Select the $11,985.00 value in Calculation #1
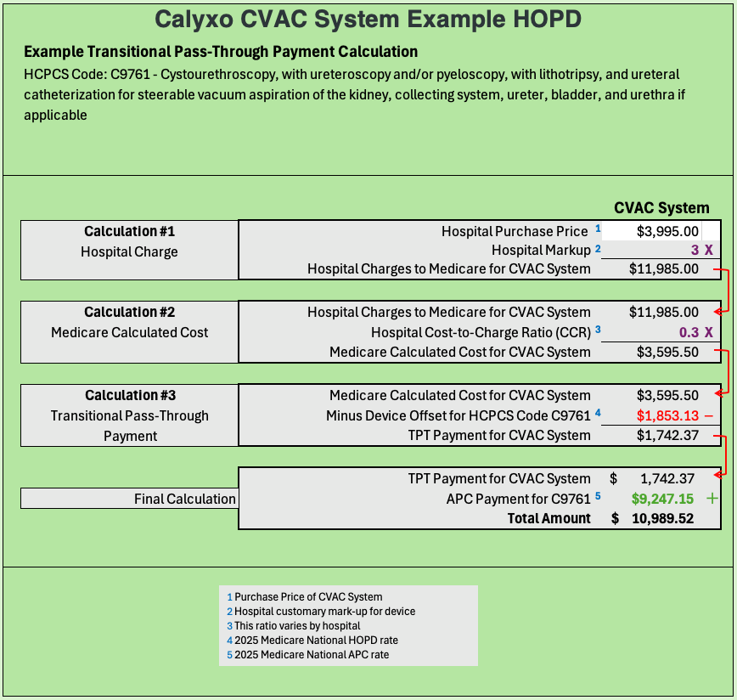Viewport: 737px width, 700px height. (x=664, y=269)
